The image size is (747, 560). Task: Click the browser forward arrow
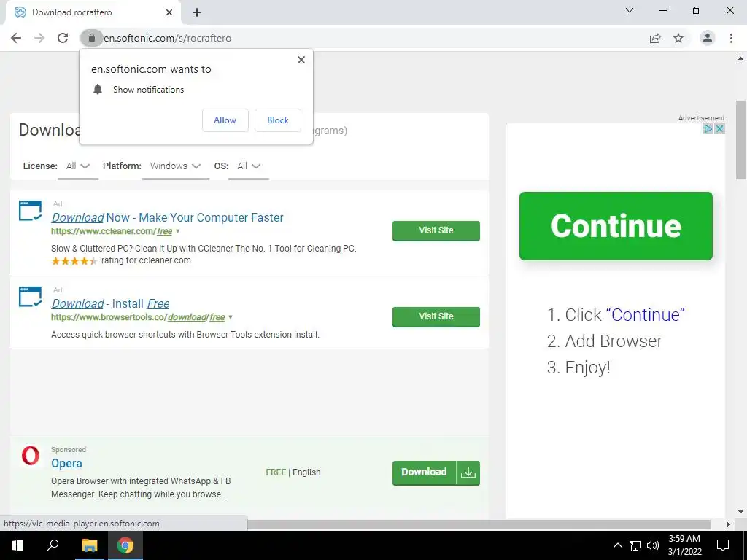coord(39,38)
